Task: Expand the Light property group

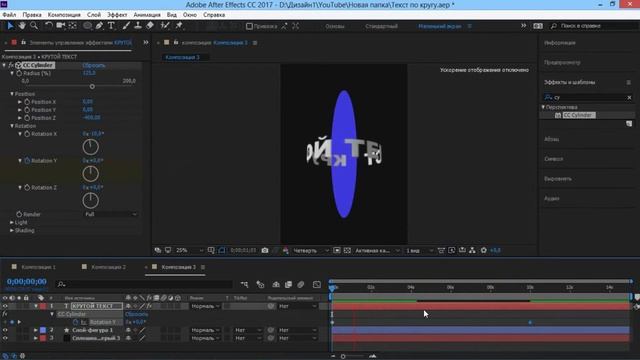Action: (12, 222)
